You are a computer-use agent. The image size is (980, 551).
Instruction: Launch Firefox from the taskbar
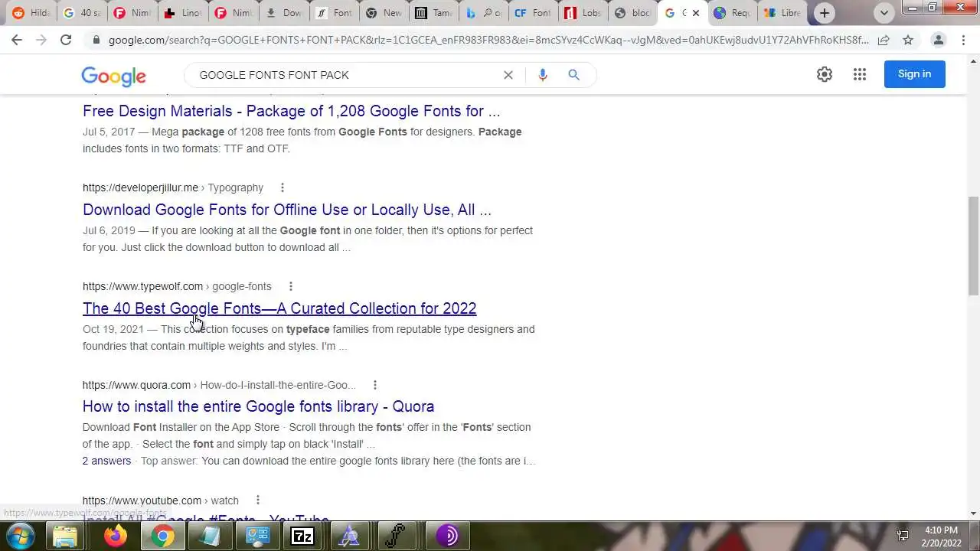[116, 536]
